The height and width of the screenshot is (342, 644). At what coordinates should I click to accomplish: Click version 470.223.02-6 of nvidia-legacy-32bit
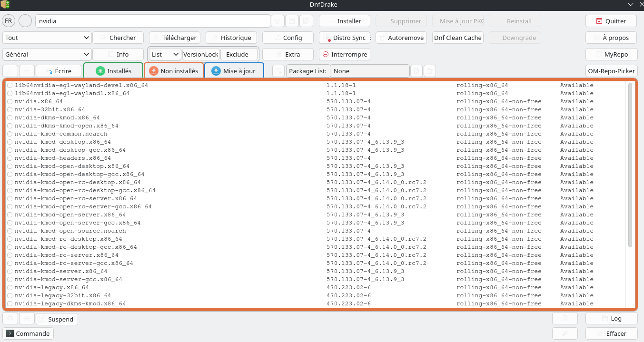click(349, 295)
